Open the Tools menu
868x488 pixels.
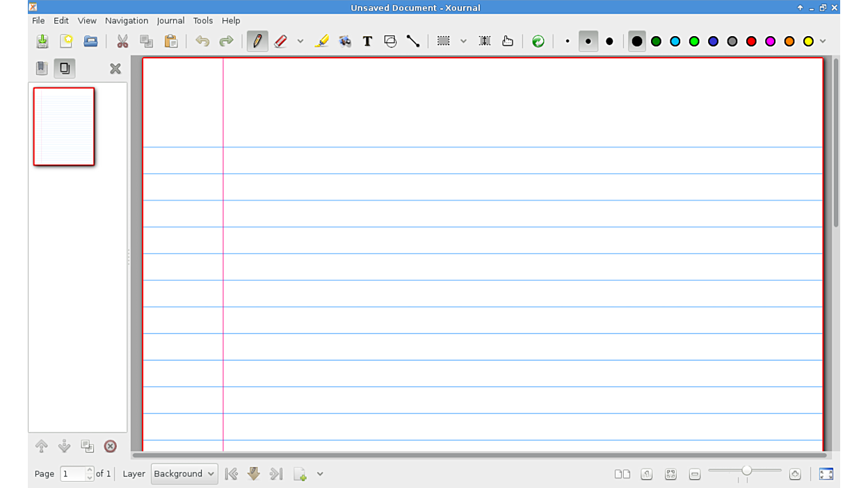pos(202,21)
